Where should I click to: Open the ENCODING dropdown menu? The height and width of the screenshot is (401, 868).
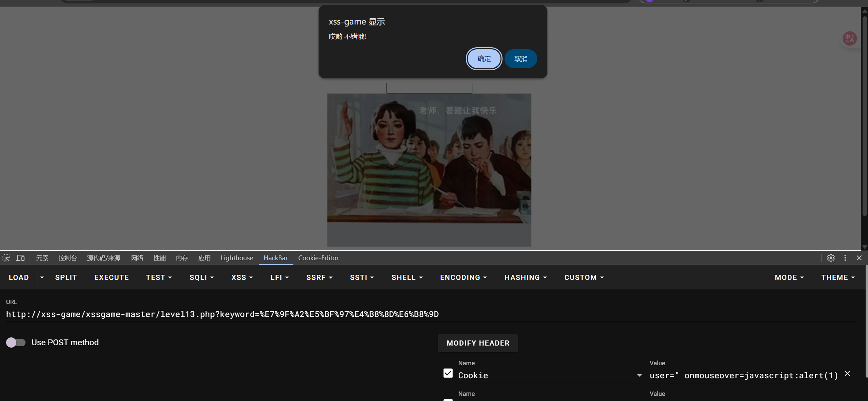click(x=463, y=278)
